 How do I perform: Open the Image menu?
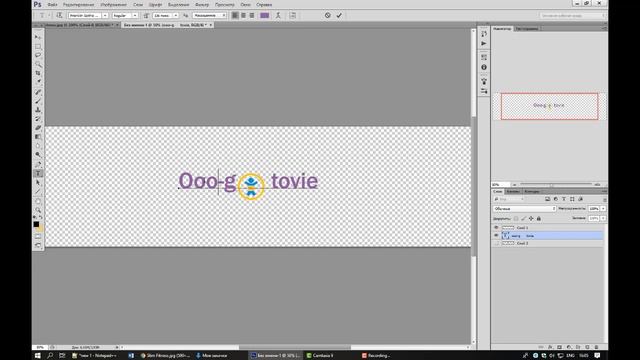(x=113, y=4)
